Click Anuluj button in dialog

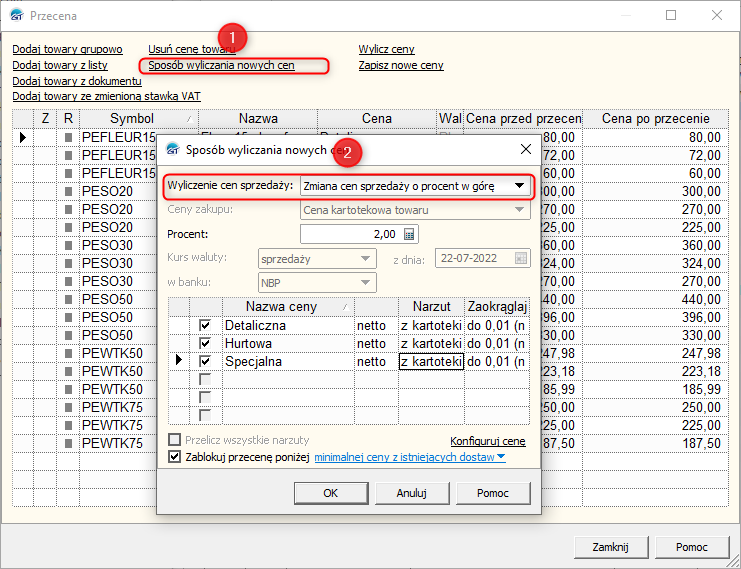412,493
